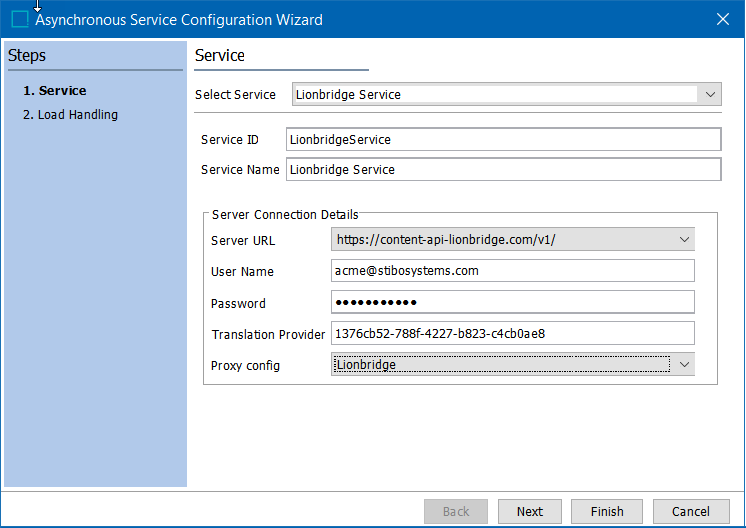
Task: Click the Server URL label
Action: (x=243, y=241)
